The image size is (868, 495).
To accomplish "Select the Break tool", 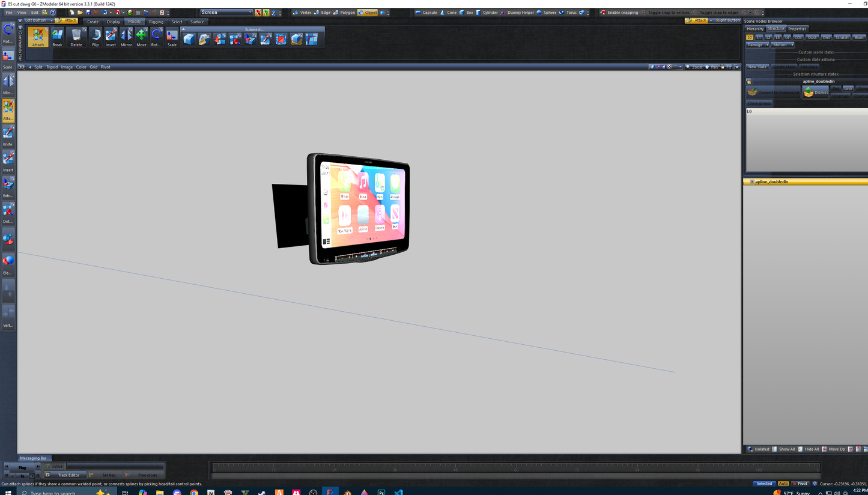I will pos(57,37).
